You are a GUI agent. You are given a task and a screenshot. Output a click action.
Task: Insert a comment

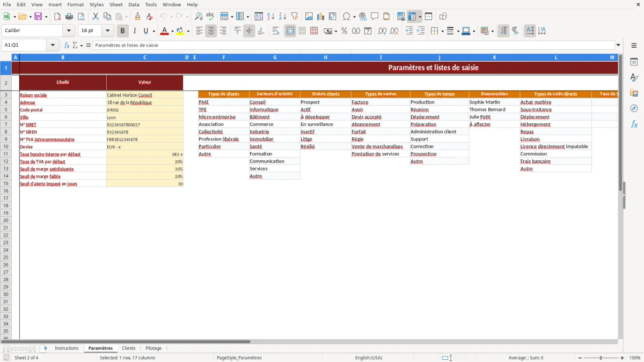click(375, 17)
